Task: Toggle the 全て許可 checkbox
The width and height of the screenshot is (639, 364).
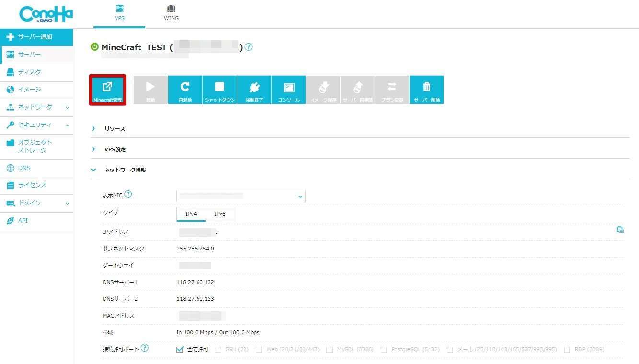Action: (180, 349)
